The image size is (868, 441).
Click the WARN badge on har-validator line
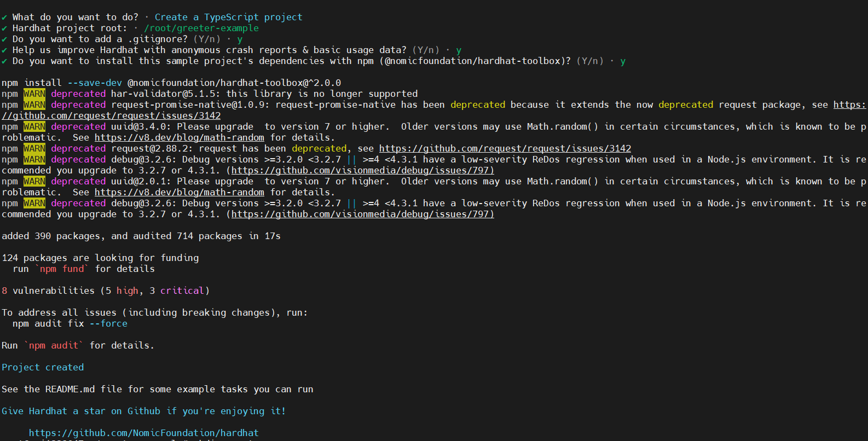click(x=34, y=94)
